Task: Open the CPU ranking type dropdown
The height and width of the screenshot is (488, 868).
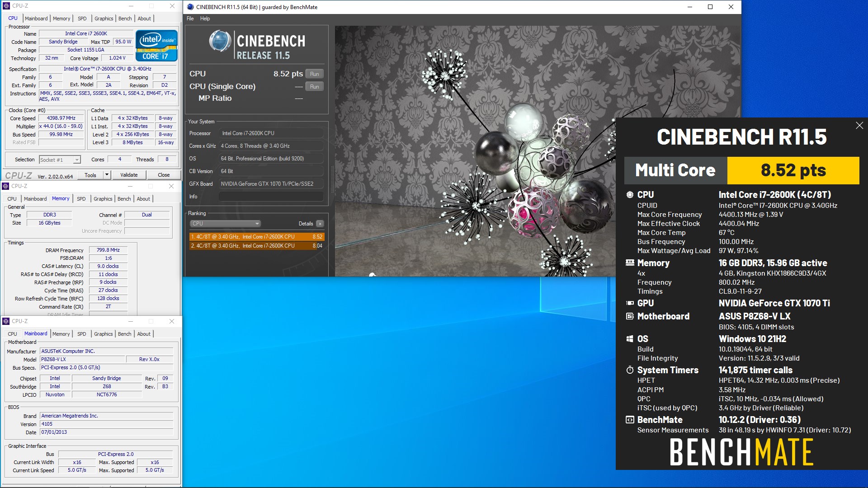Action: point(225,224)
